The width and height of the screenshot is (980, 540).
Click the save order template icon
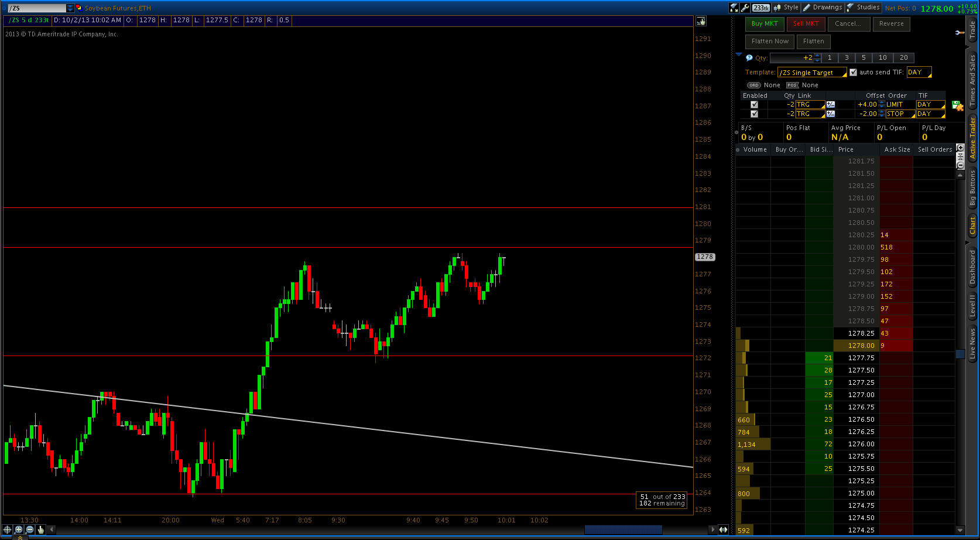[958, 106]
